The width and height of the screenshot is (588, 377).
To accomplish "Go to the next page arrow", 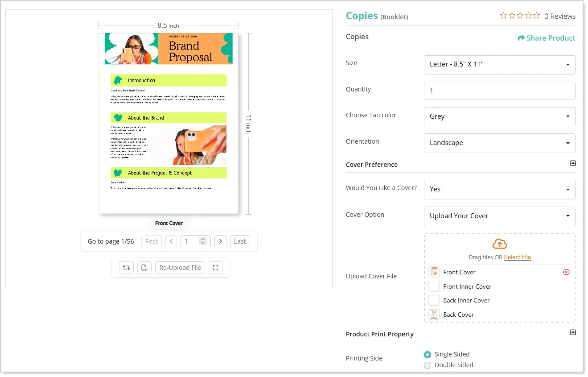I will [220, 241].
